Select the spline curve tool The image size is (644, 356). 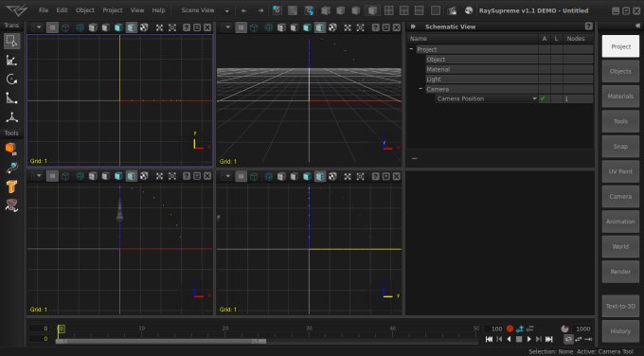point(11,168)
